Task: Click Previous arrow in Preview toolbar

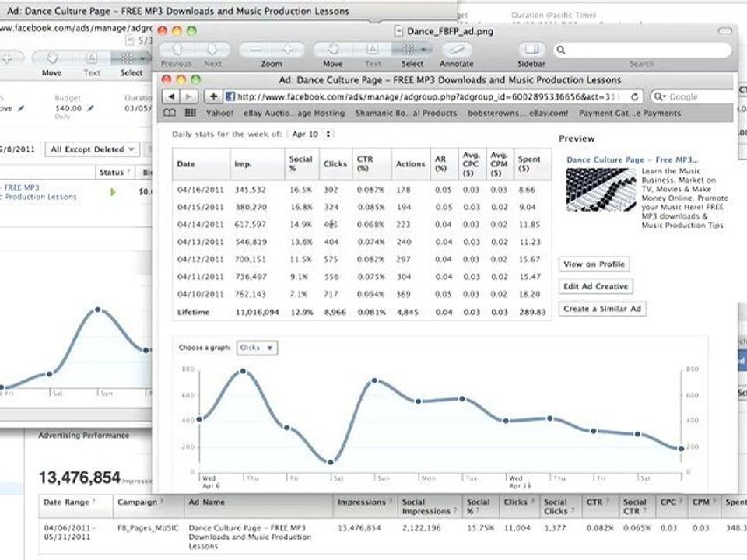Action: [177, 49]
